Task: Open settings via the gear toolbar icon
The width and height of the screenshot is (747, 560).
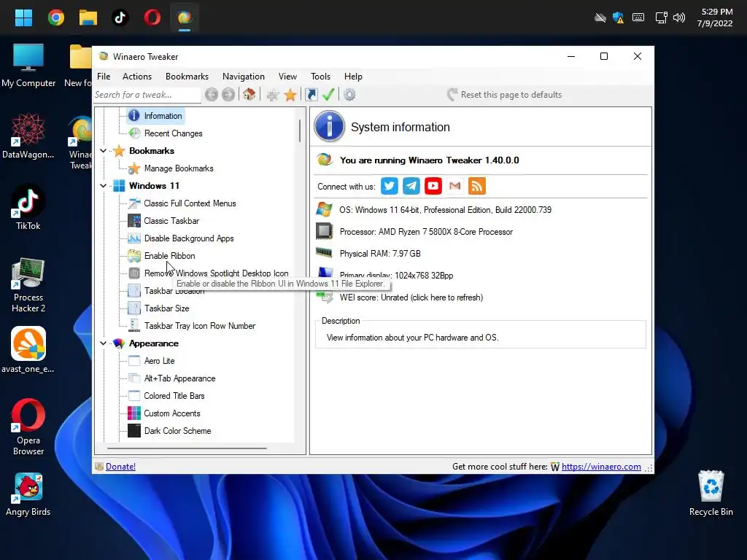Action: click(x=349, y=95)
